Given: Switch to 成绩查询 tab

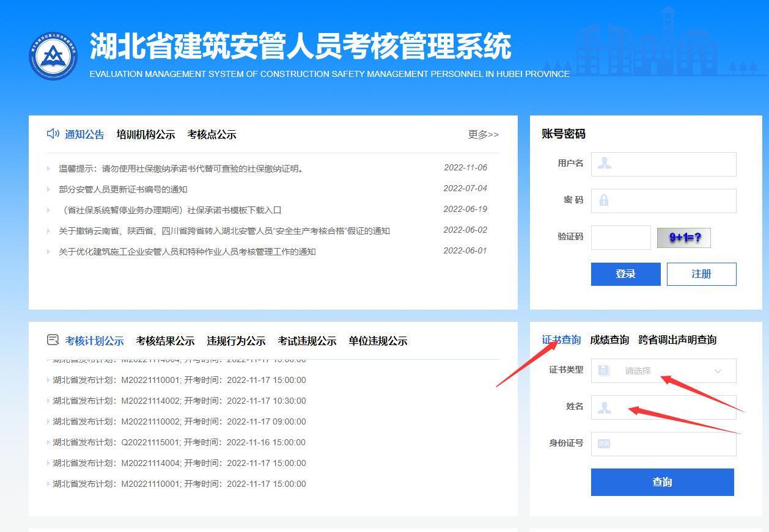Looking at the screenshot, I should coord(609,340).
